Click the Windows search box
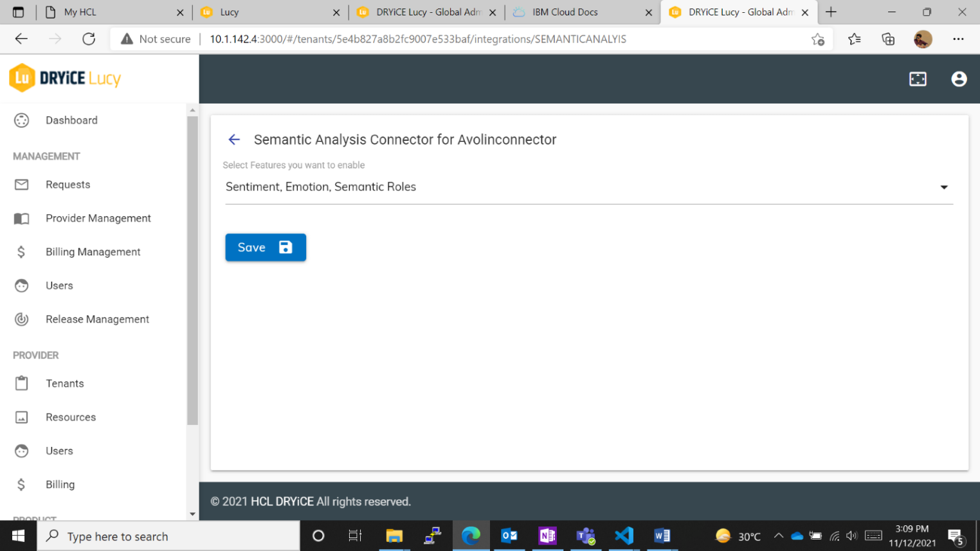Viewport: 980px width, 551px height. coord(168,536)
